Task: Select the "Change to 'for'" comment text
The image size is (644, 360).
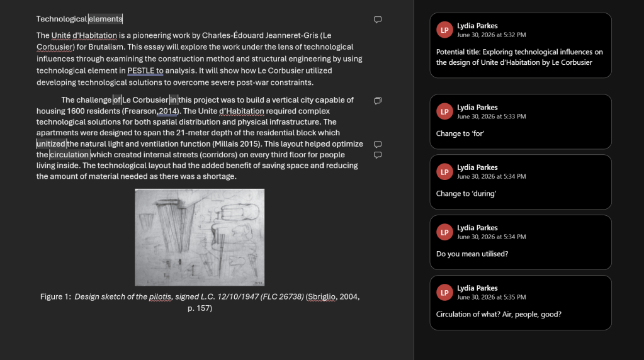Action: click(460, 133)
